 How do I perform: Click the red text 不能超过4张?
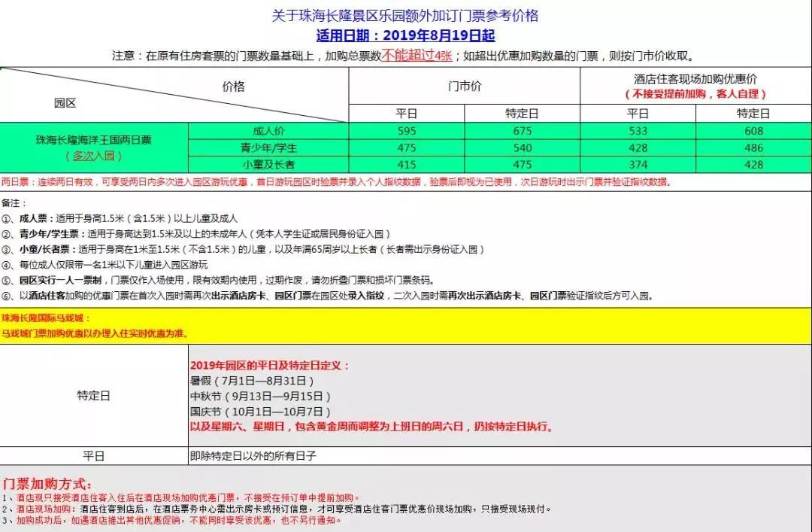(417, 56)
